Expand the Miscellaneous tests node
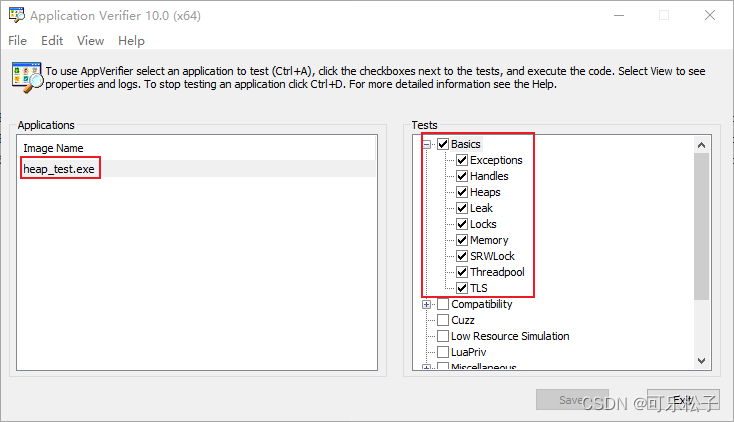The image size is (734, 422). 426,367
